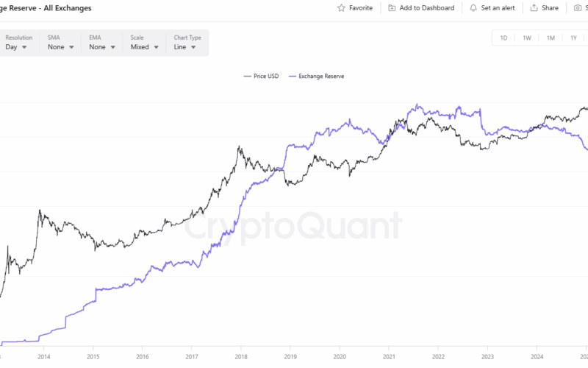This screenshot has width=588, height=368.
Task: Click the purple Exchange Reserve legend line
Action: [x=293, y=76]
